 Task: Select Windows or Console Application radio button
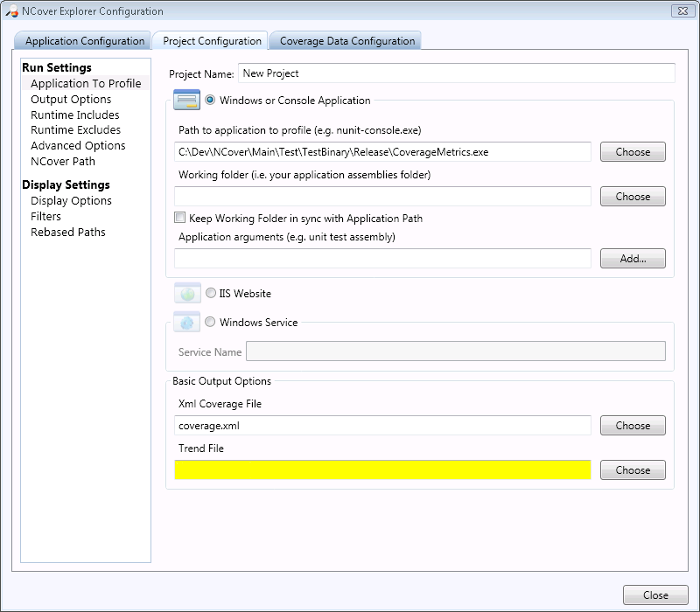(x=210, y=101)
